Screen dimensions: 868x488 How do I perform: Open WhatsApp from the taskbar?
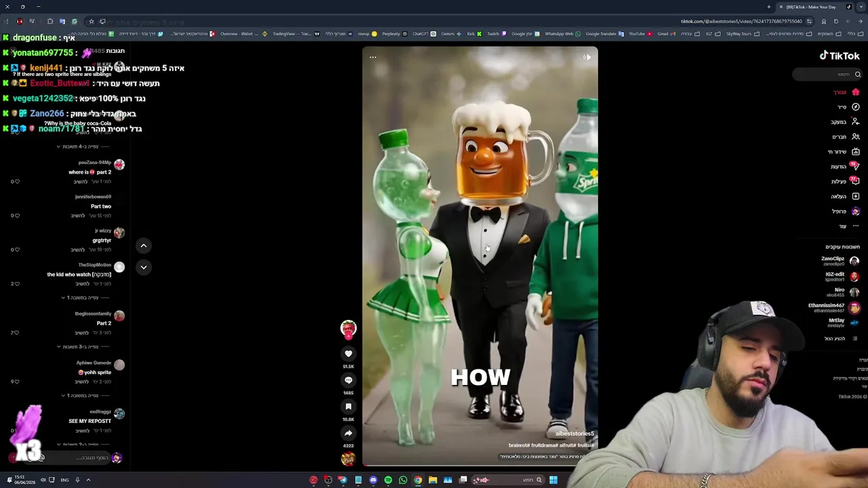403,480
